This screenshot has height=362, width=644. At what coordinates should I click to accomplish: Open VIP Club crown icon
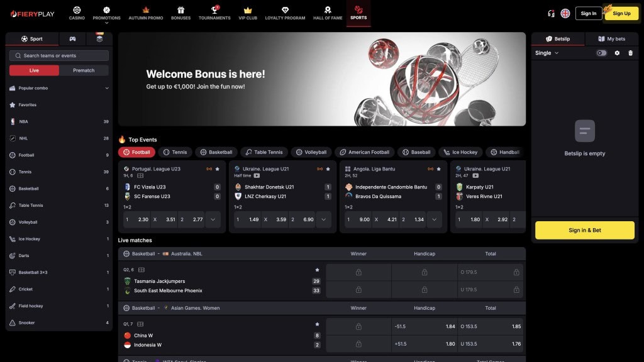tap(248, 10)
